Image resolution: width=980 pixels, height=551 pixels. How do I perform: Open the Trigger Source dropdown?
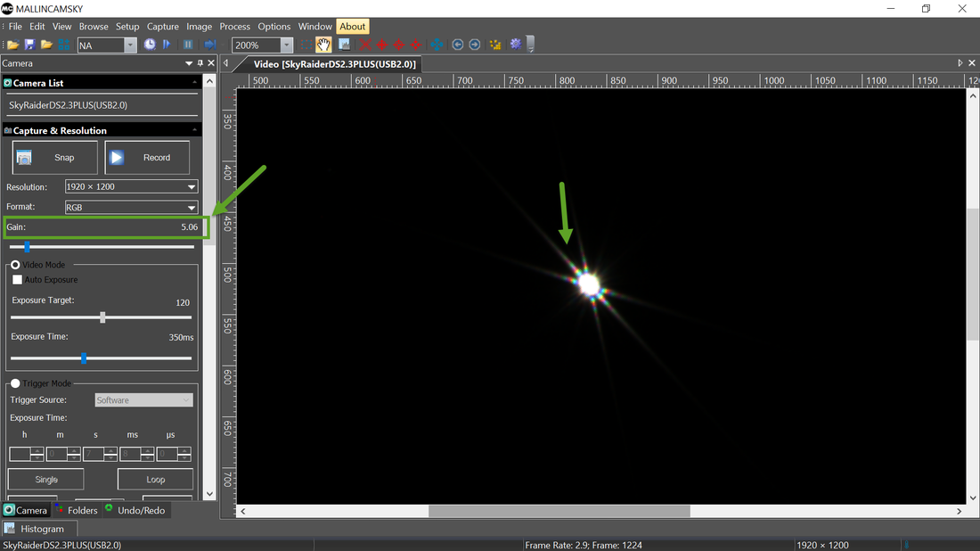[143, 400]
